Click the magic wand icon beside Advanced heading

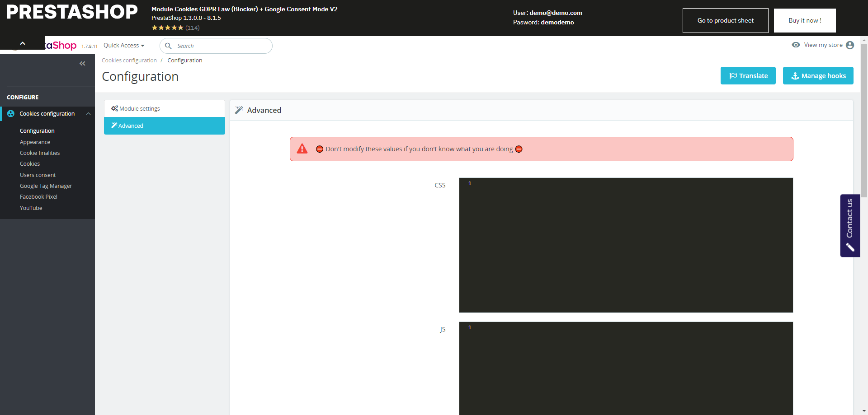[239, 110]
